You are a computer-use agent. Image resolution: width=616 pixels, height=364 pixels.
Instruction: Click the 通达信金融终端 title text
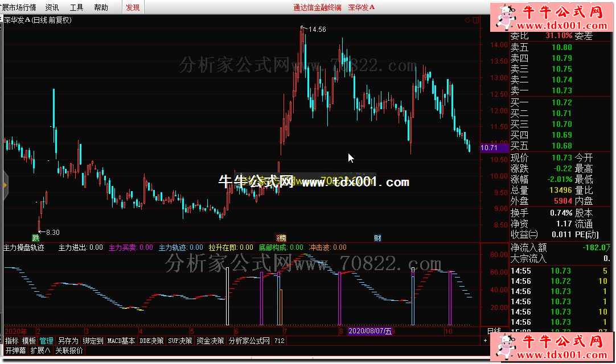coord(318,7)
